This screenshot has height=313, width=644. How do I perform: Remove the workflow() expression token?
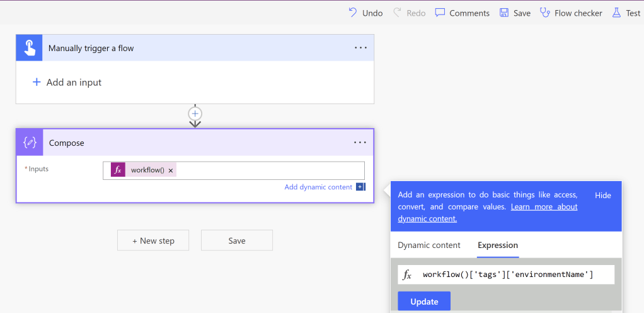tap(171, 170)
